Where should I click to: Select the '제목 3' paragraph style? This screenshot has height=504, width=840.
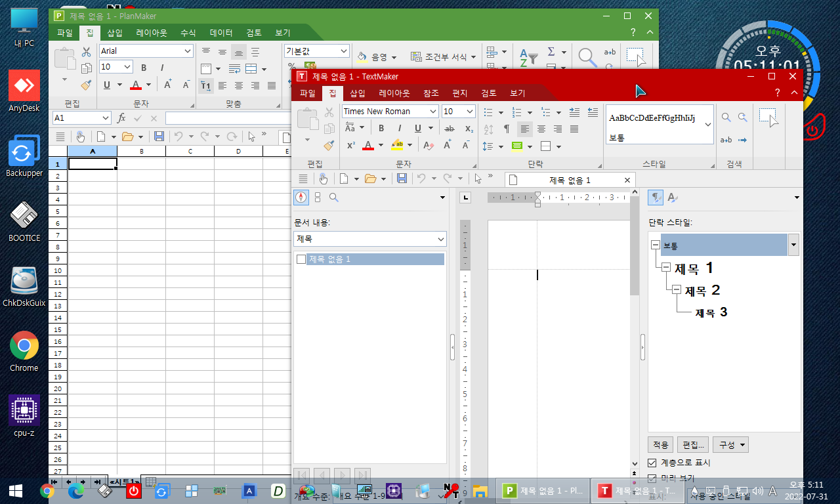point(711,312)
